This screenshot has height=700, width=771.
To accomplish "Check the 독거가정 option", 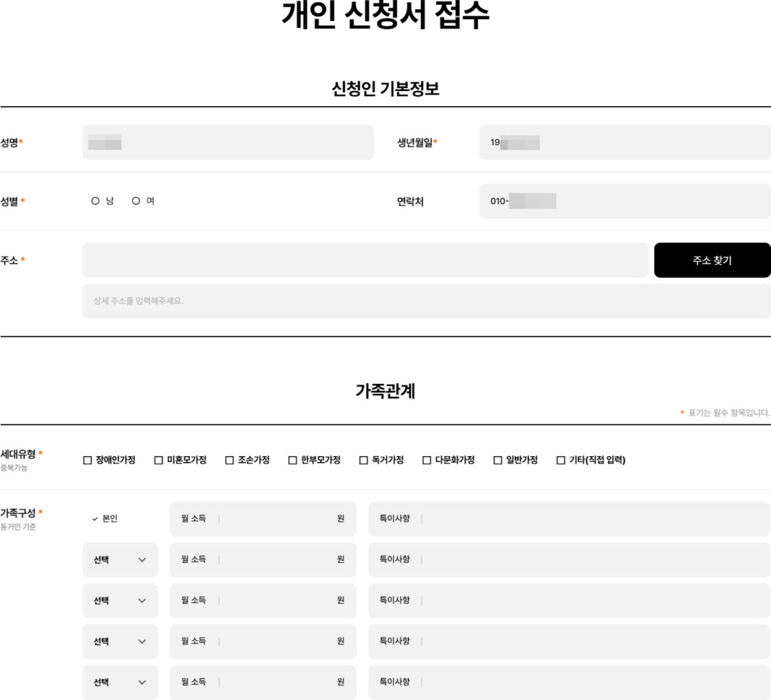I will [x=364, y=460].
